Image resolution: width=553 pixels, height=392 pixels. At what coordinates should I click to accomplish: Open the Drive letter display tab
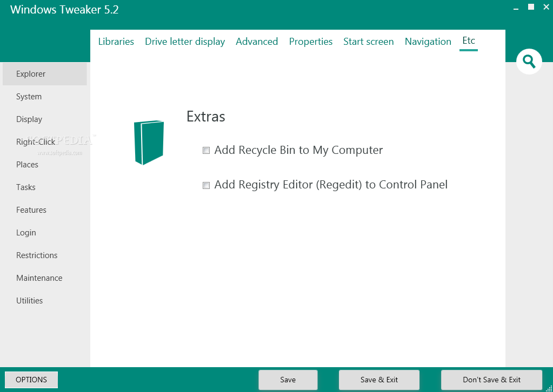[185, 42]
